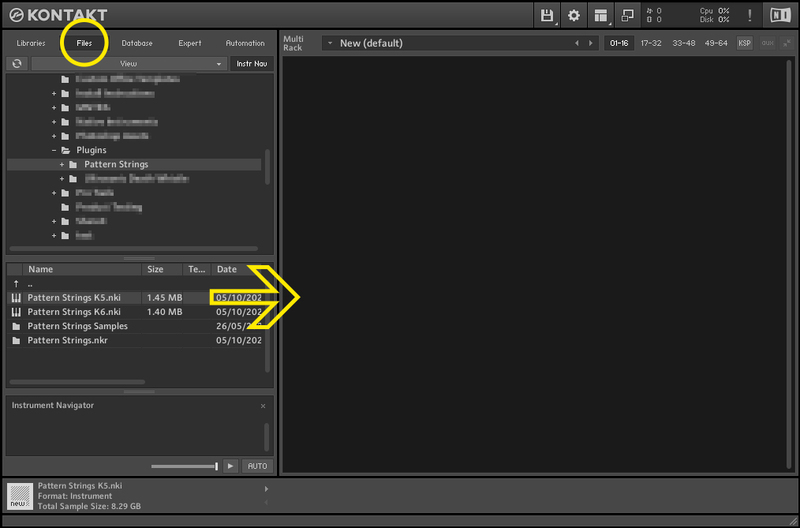Click the 1.45 MB size cell
This screenshot has height=528, width=800.
[x=164, y=298]
